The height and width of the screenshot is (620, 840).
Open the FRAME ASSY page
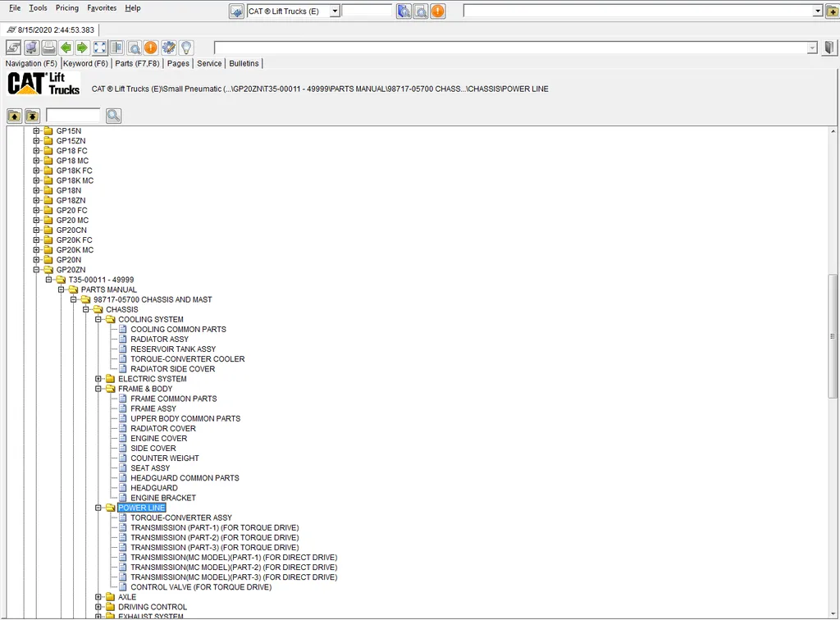pos(153,408)
